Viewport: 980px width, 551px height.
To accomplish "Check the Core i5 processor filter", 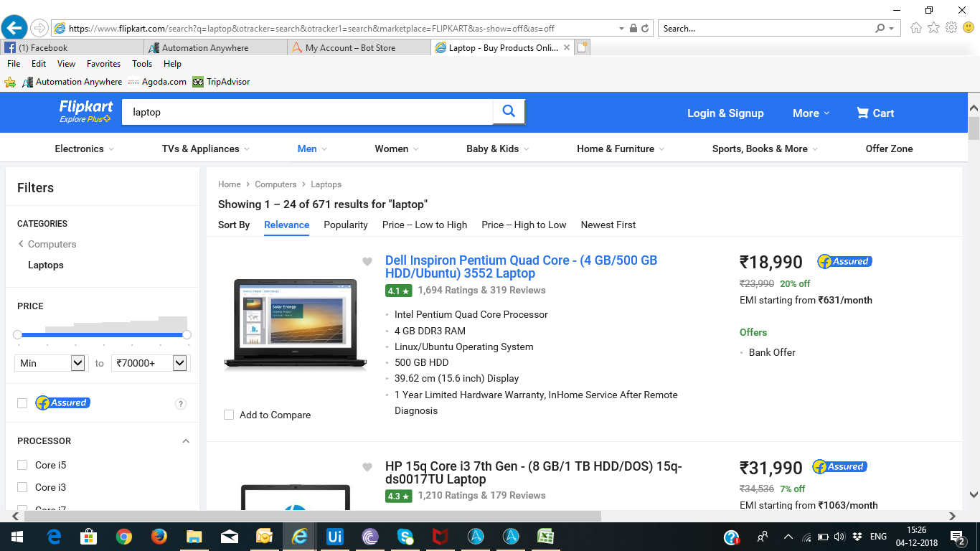I will [22, 465].
